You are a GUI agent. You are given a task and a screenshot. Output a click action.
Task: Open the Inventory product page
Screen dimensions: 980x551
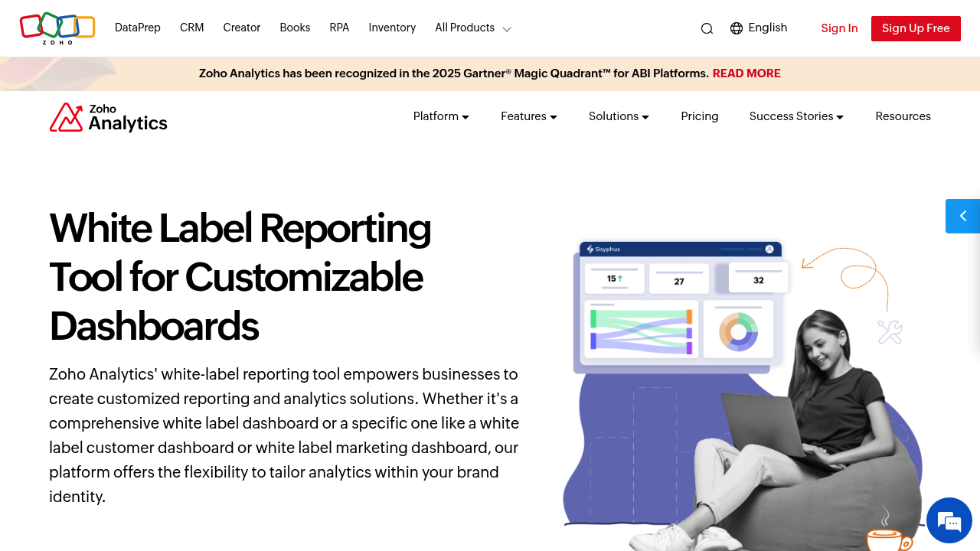pos(392,28)
